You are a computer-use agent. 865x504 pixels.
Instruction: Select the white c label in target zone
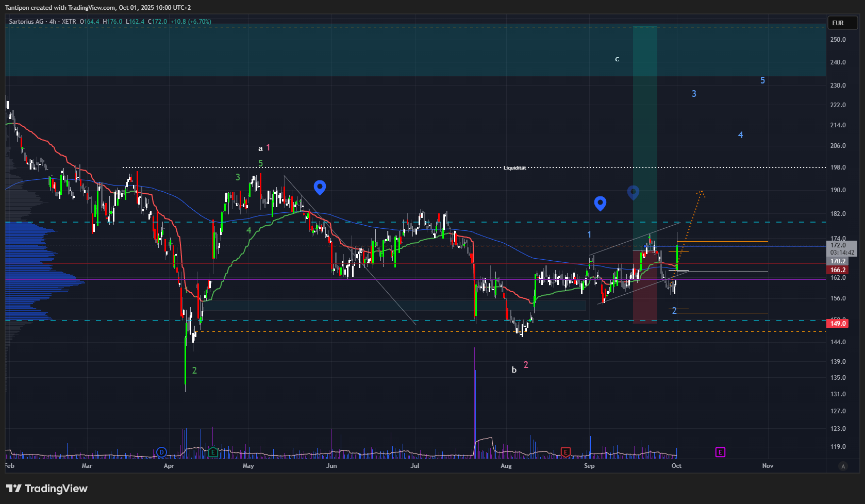pos(617,59)
